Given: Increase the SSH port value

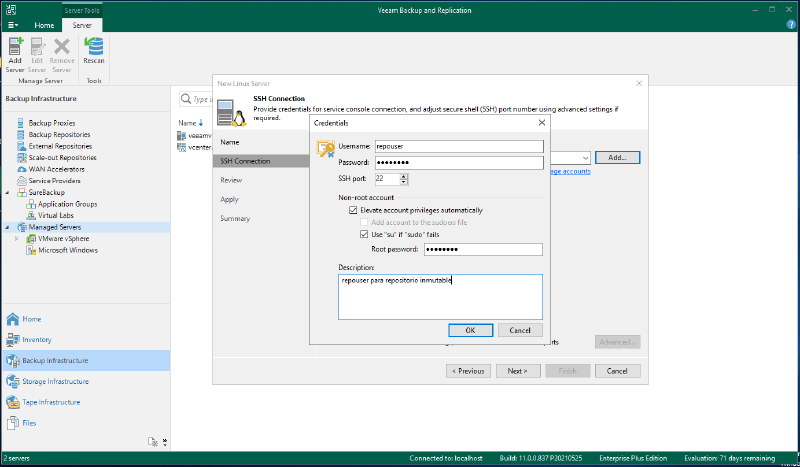Looking at the screenshot, I should pos(404,176).
